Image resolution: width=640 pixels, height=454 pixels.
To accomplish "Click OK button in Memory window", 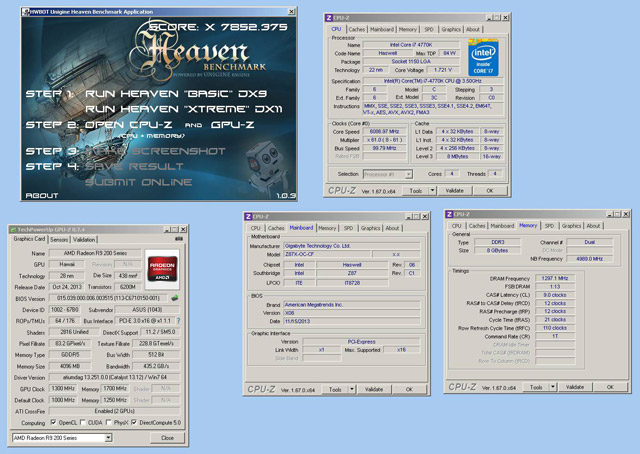I will 610,387.
